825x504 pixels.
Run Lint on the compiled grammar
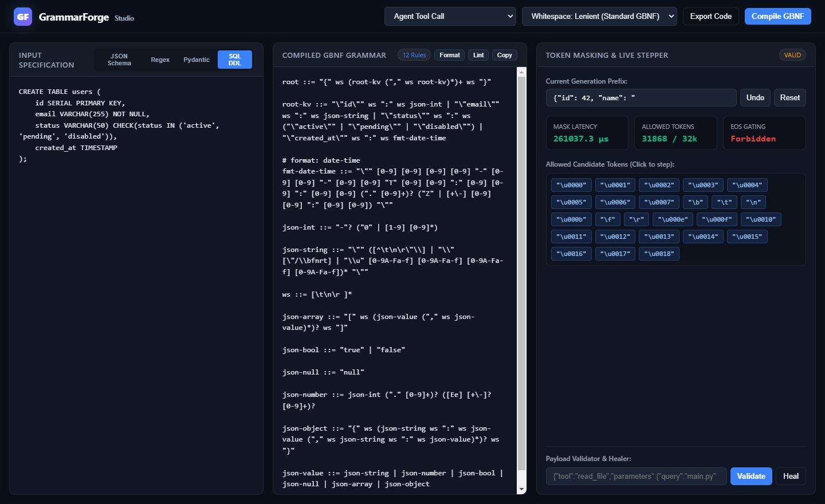point(478,55)
